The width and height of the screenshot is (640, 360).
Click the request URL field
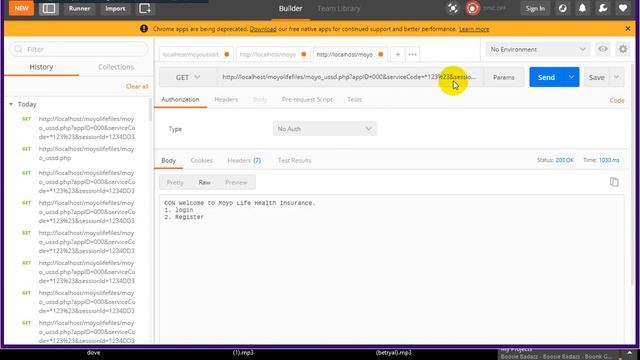coord(349,77)
